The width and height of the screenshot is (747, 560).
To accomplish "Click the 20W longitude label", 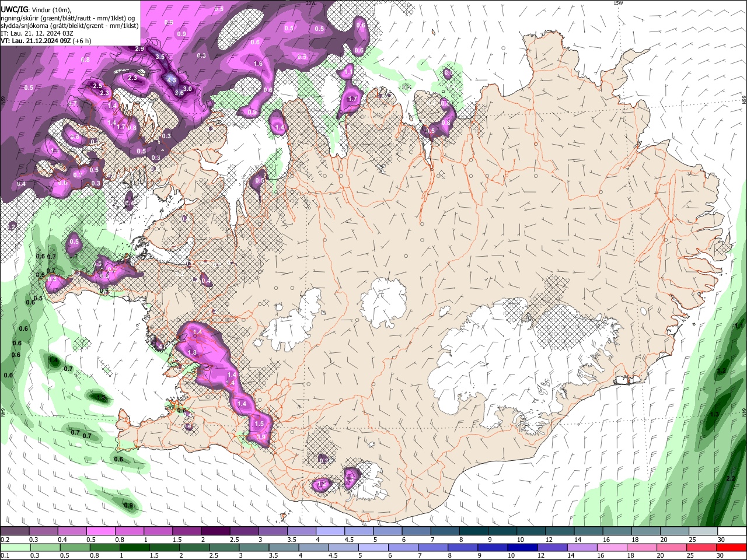I will click(x=310, y=3).
